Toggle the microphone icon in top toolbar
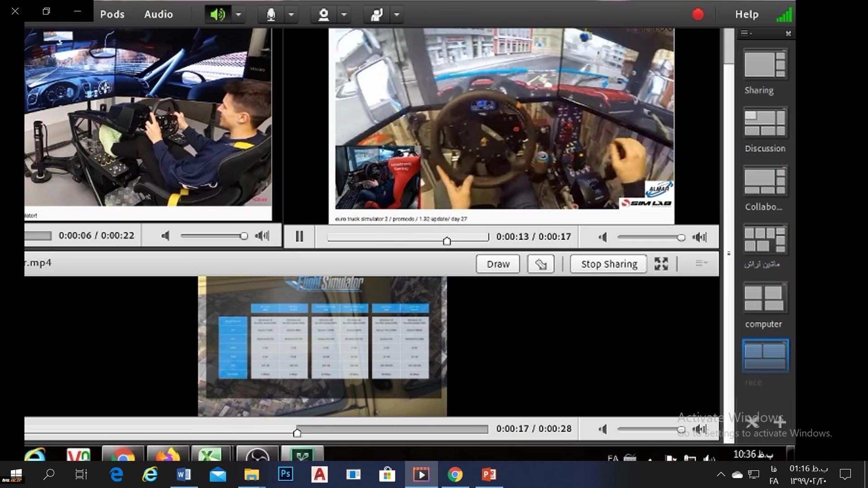 [271, 14]
